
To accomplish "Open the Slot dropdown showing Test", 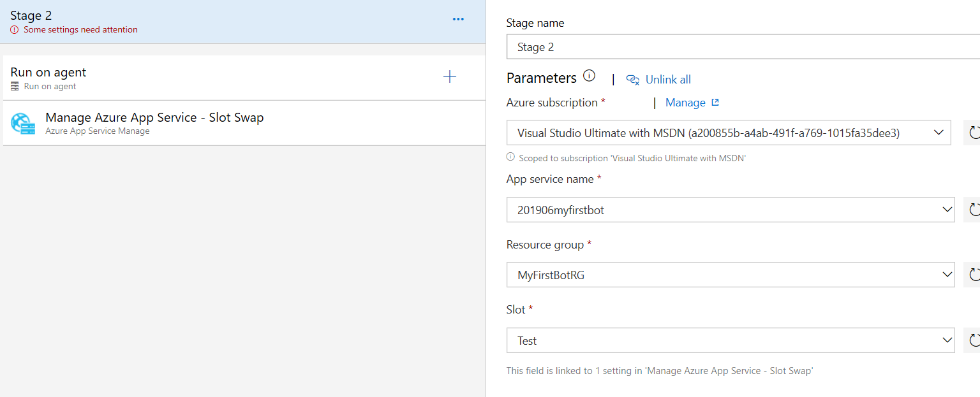I will [947, 340].
